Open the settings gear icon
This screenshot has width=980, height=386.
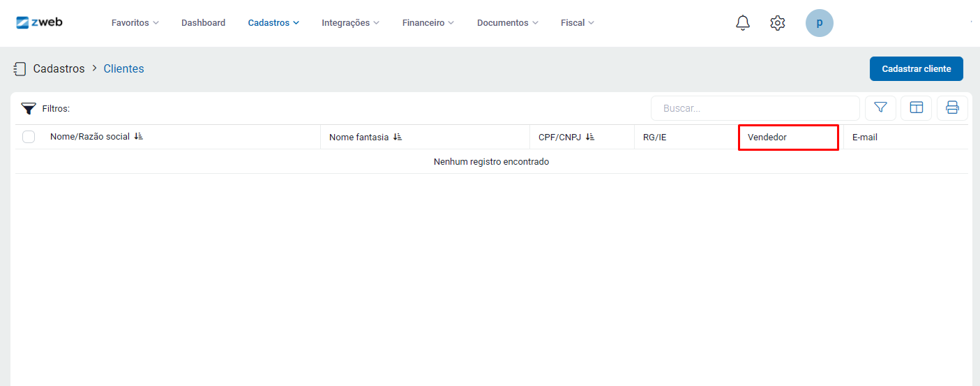point(777,23)
